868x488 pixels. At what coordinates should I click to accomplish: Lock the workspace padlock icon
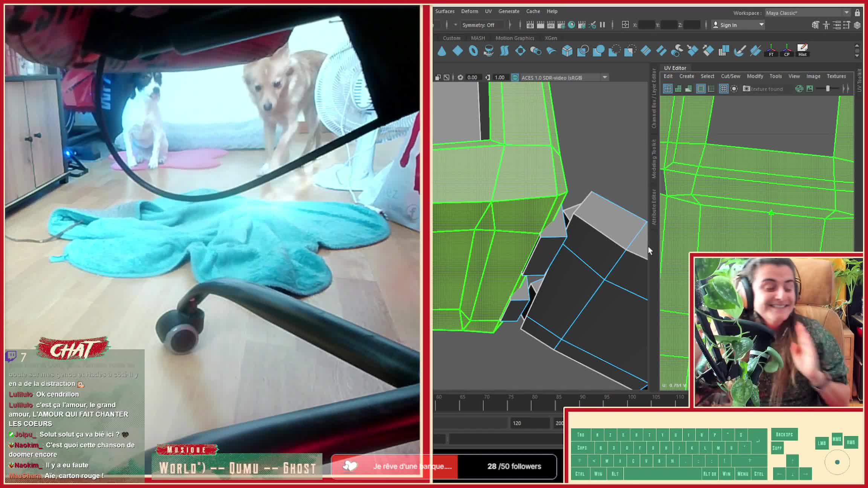click(x=857, y=13)
